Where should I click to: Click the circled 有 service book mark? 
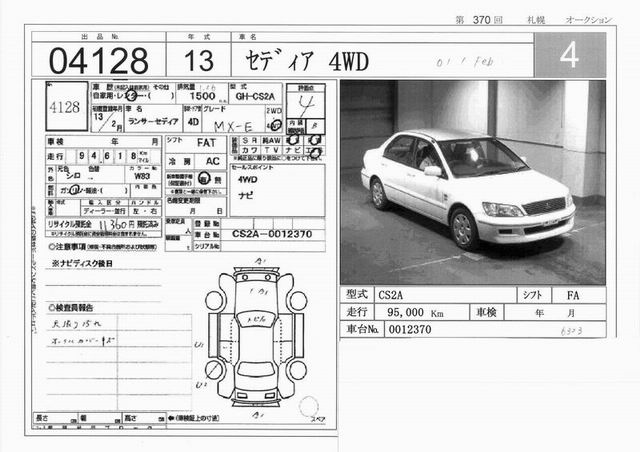point(204,178)
